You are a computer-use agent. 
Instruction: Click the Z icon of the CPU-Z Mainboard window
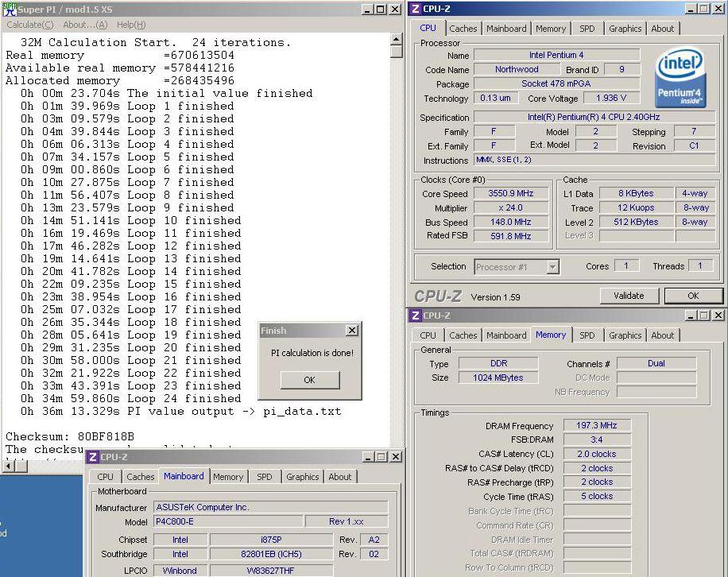tap(92, 457)
